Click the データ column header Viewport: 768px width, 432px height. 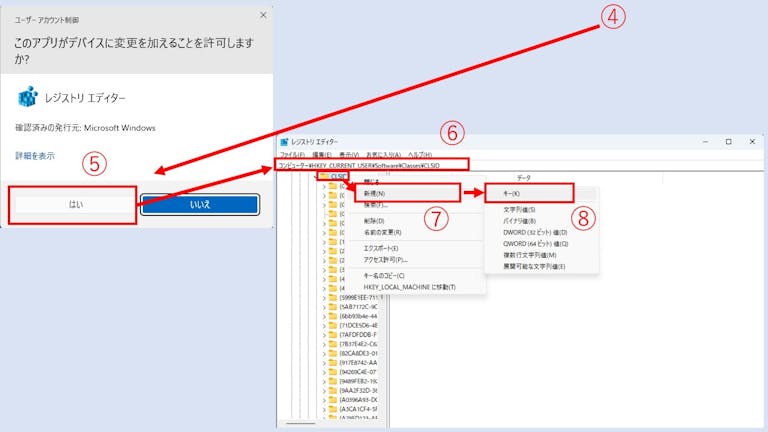[x=524, y=178]
